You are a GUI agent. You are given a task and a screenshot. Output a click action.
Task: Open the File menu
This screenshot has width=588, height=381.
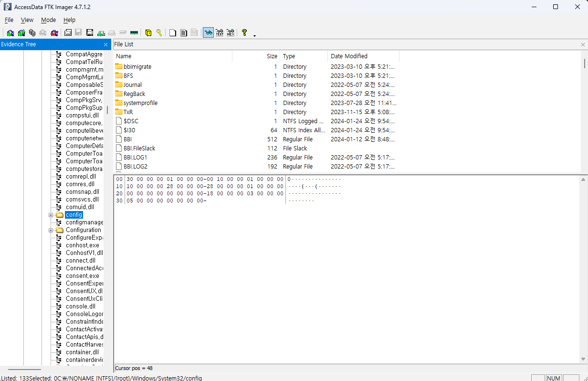pos(9,20)
